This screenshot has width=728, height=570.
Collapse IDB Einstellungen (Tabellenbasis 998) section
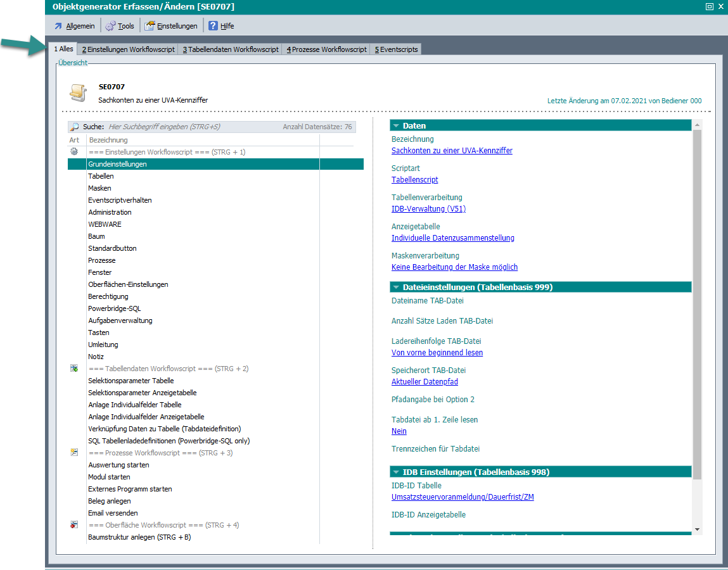tap(396, 472)
